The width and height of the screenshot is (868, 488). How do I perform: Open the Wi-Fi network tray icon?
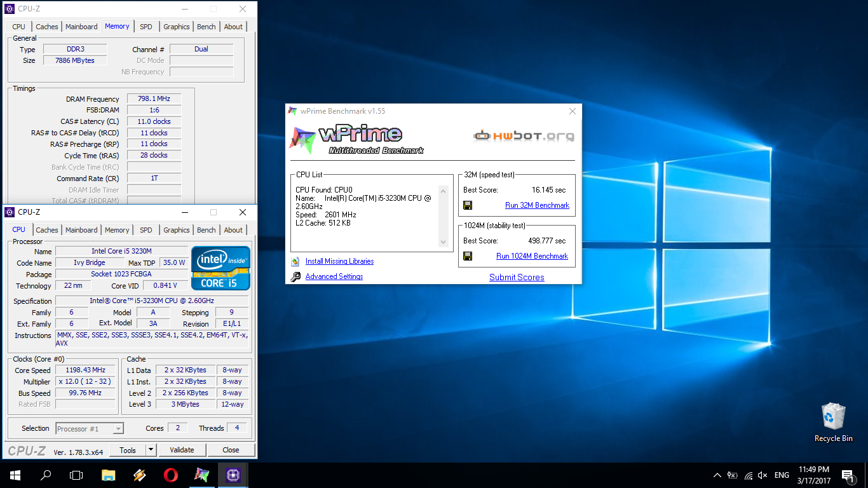748,475
